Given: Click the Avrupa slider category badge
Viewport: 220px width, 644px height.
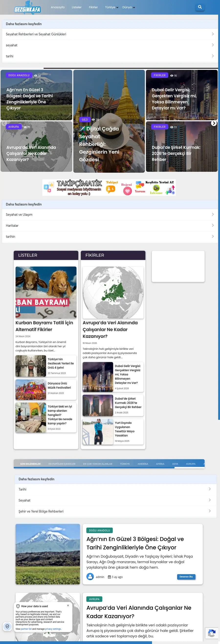Looking at the screenshot, I should tap(13, 127).
